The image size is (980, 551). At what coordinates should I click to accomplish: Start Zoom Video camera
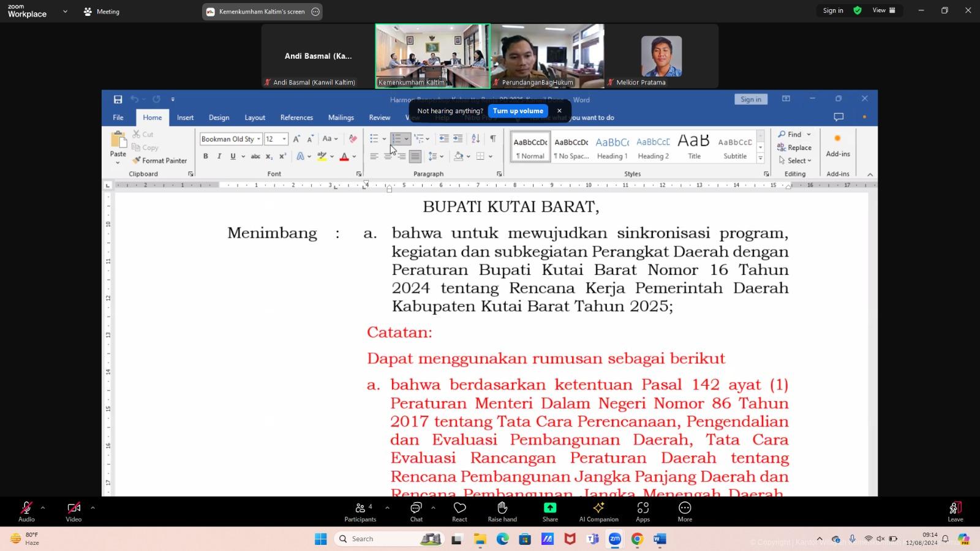point(73,512)
